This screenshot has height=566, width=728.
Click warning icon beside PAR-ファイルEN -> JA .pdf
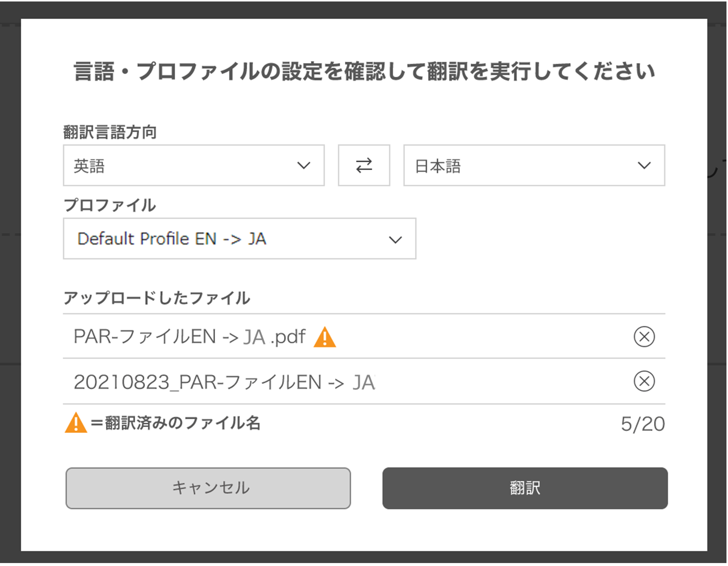pyautogui.click(x=325, y=337)
